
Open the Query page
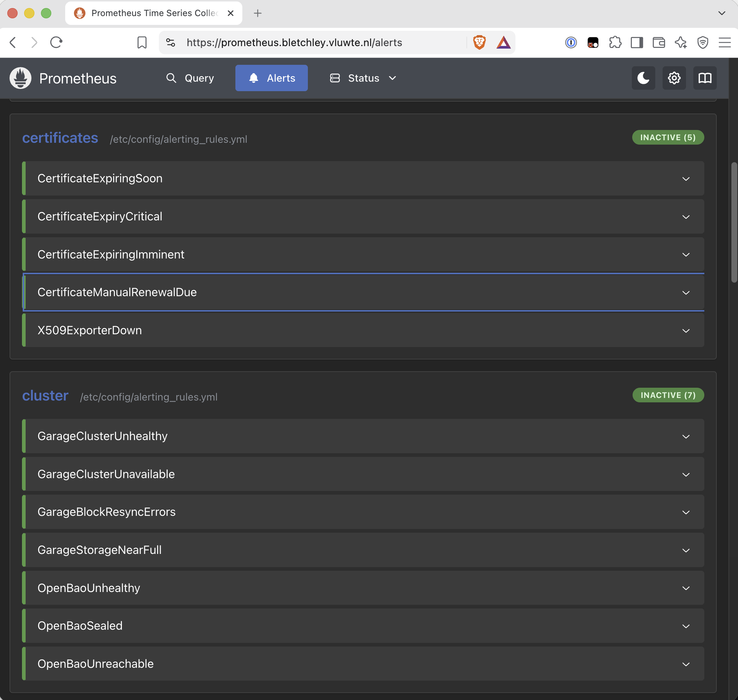pyautogui.click(x=190, y=78)
